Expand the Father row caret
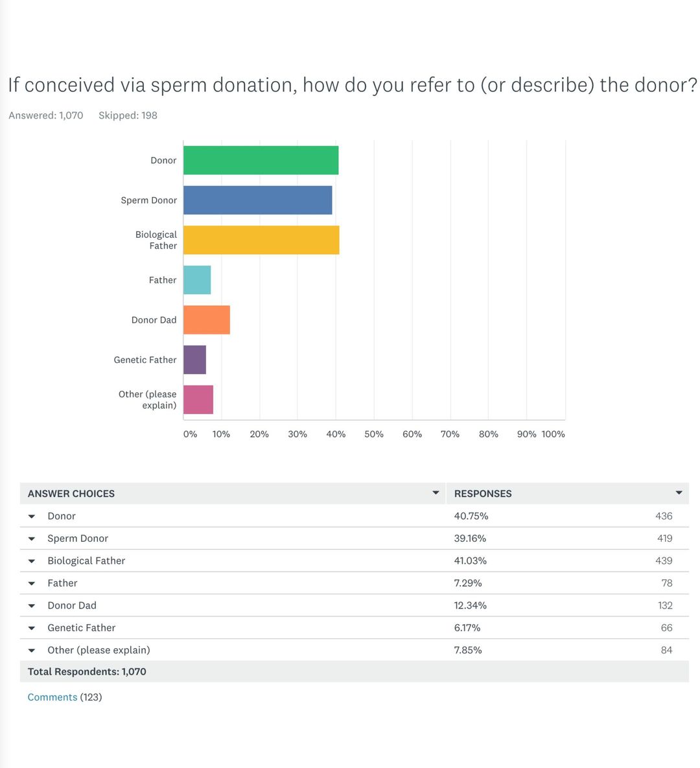 (31, 583)
